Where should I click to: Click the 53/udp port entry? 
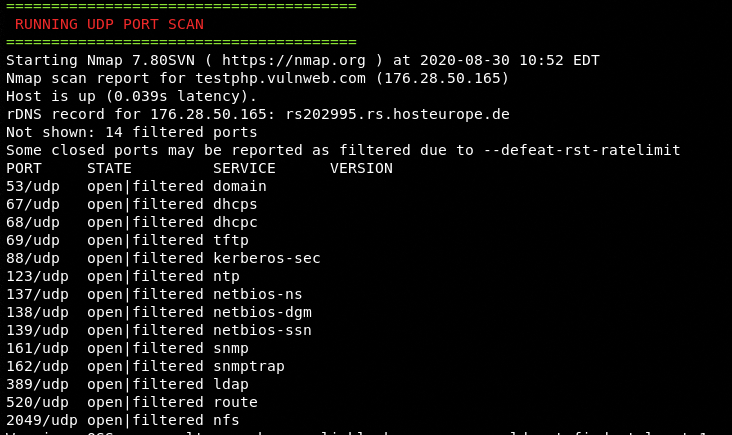33,186
